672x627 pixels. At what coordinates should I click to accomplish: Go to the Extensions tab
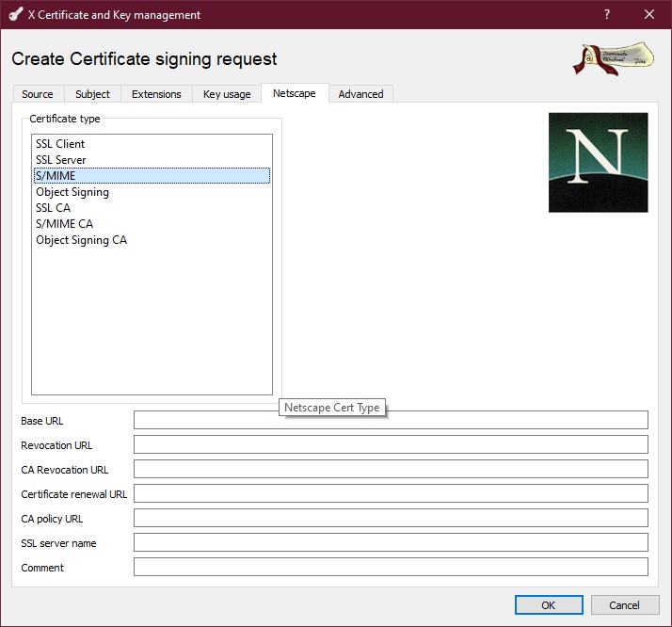pos(156,94)
